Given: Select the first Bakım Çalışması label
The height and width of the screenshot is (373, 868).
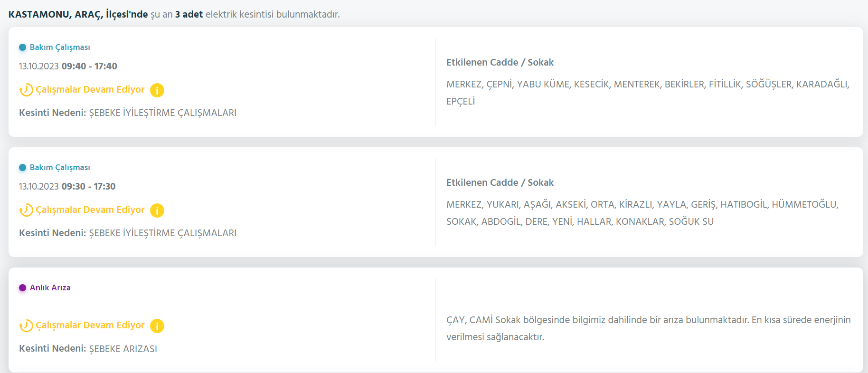Looking at the screenshot, I should tap(60, 47).
